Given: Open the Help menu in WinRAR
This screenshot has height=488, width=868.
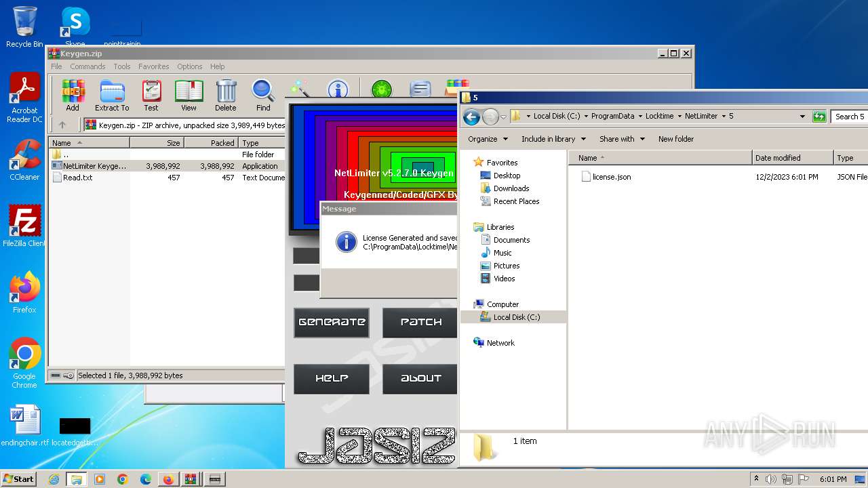Looking at the screenshot, I should (x=217, y=66).
